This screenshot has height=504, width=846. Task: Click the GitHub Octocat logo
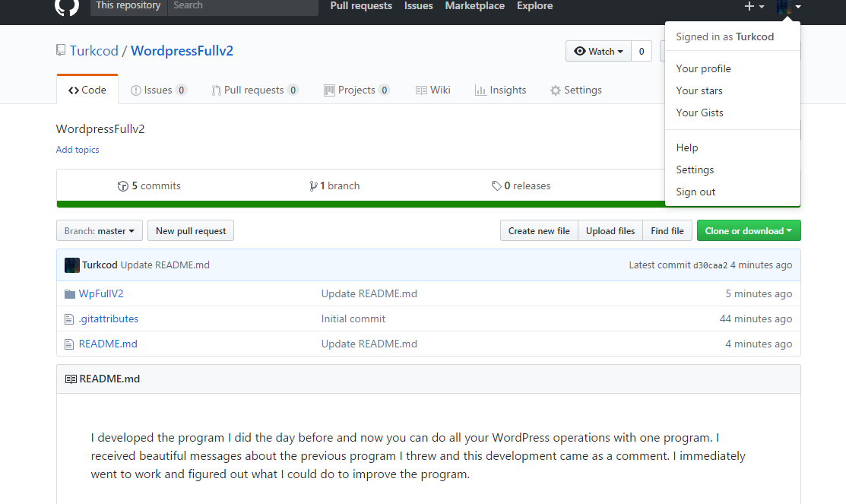(67, 7)
